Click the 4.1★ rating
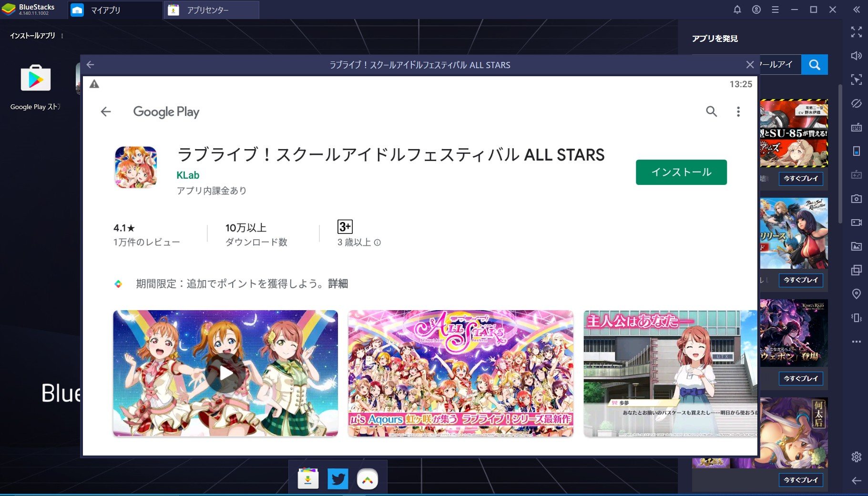This screenshot has height=496, width=868. pyautogui.click(x=124, y=228)
